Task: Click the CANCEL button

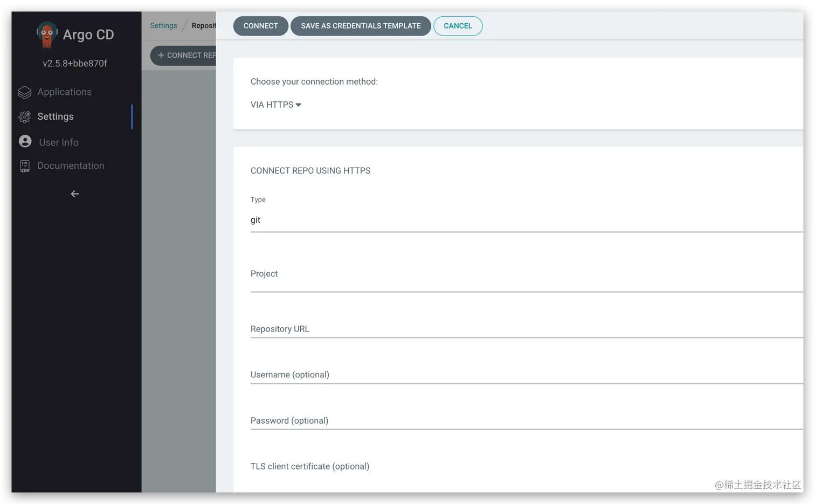Action: [458, 26]
